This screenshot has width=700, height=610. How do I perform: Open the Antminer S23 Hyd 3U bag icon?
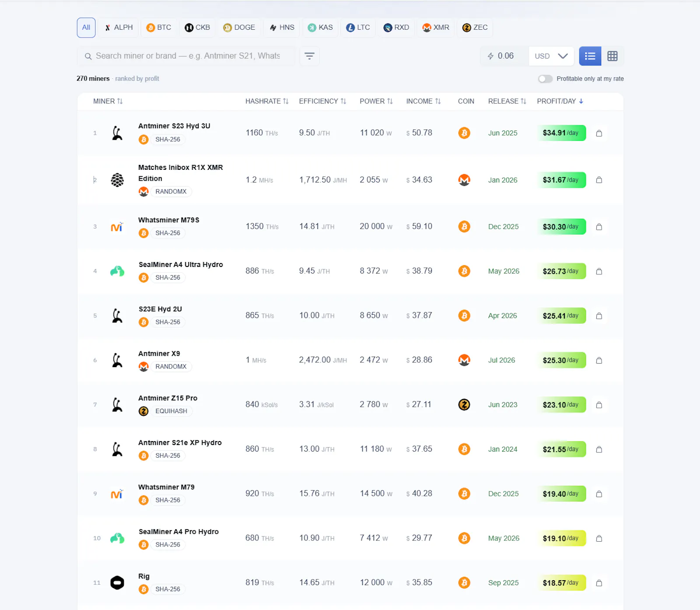point(599,133)
